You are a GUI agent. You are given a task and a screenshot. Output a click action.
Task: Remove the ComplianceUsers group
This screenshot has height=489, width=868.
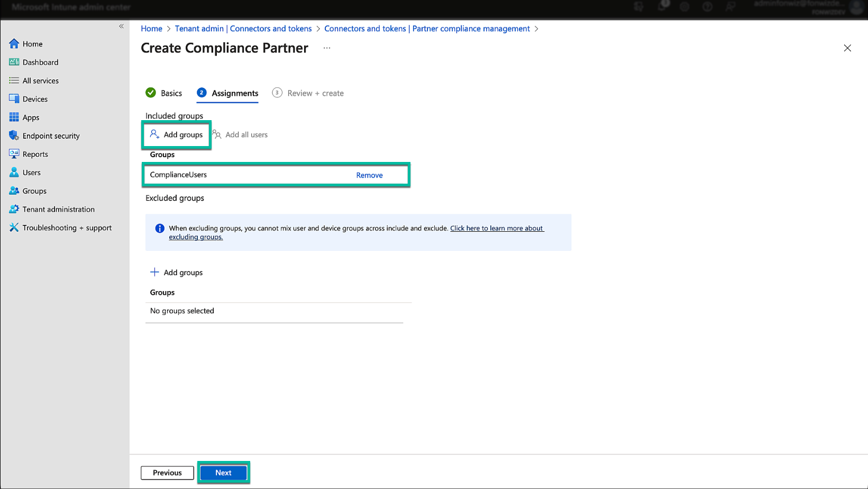click(x=369, y=175)
